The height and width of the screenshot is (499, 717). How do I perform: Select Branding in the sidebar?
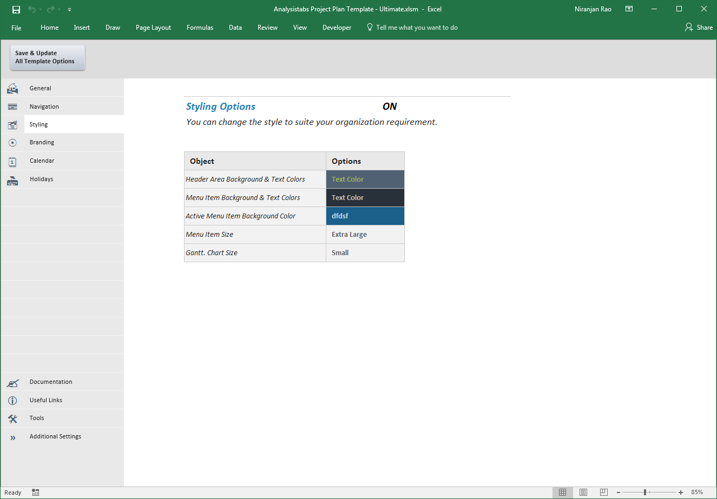pyautogui.click(x=62, y=142)
